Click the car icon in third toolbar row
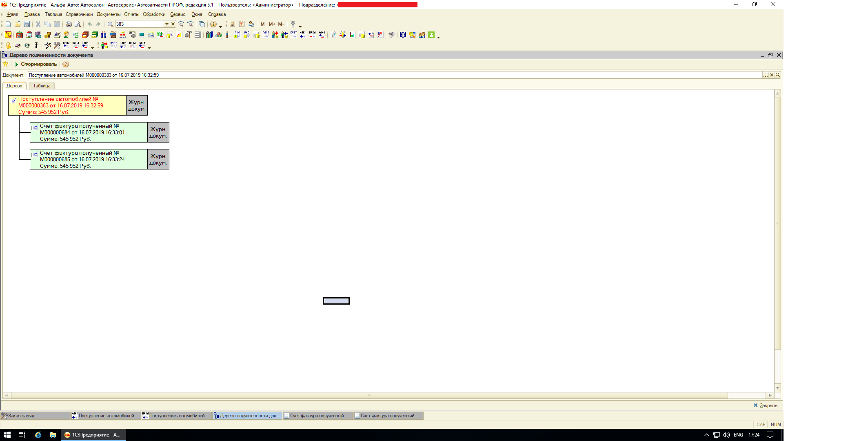The width and height of the screenshot is (868, 441). click(x=18, y=45)
